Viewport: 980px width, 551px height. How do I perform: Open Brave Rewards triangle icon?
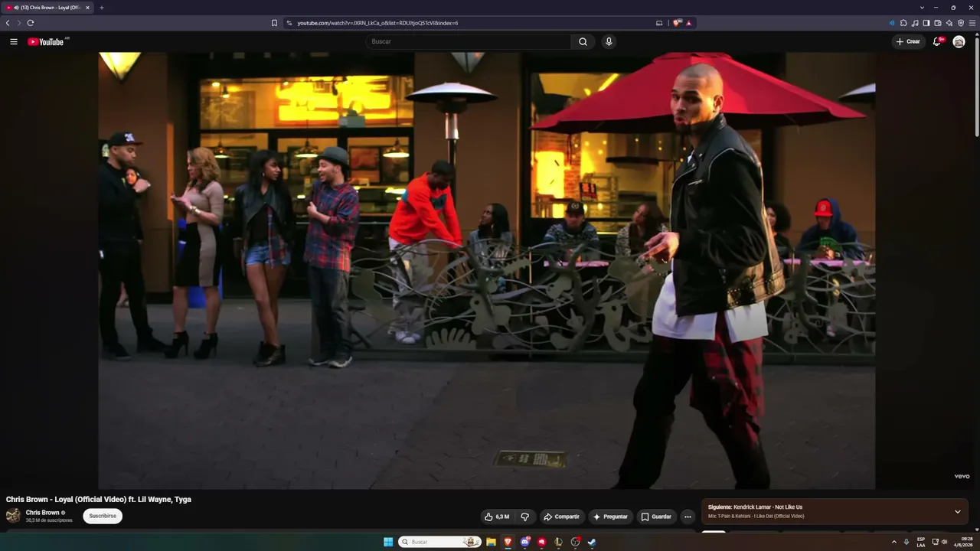688,23
